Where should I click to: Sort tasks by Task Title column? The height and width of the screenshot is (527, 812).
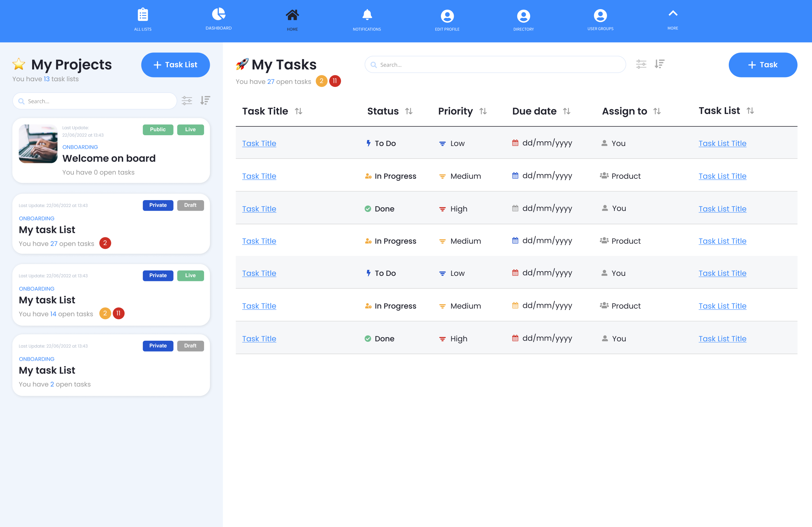click(x=299, y=111)
